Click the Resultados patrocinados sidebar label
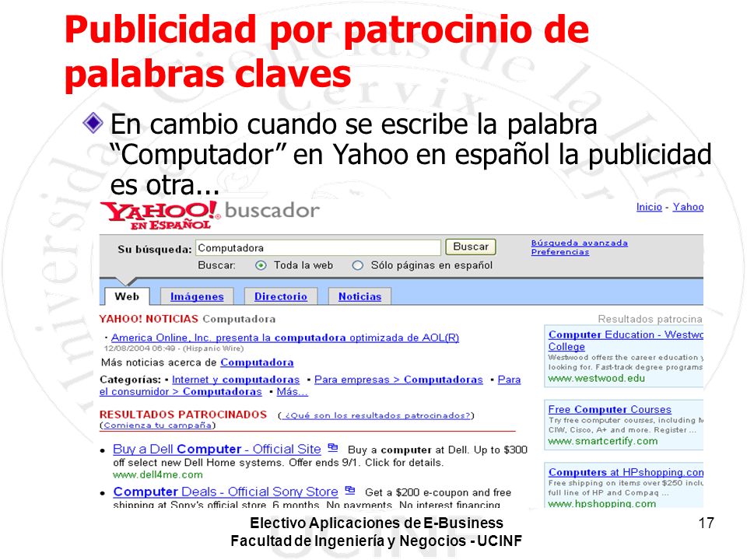The height and width of the screenshot is (560, 747). click(x=650, y=319)
